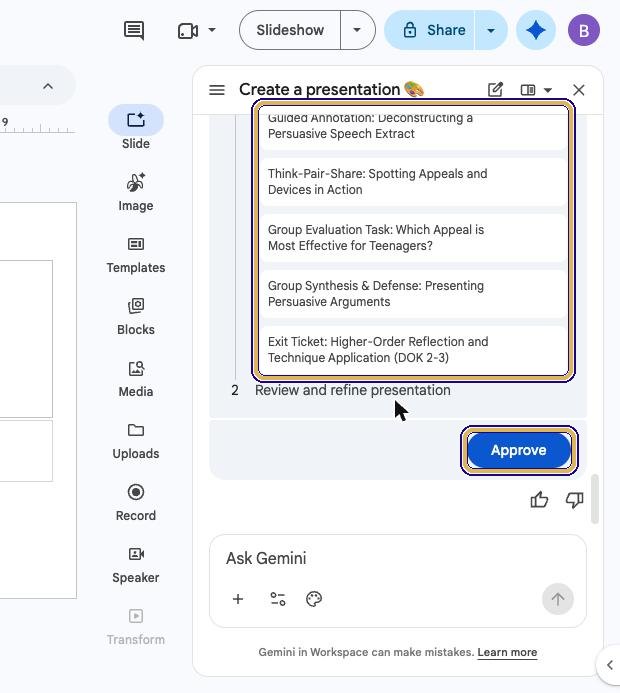Expand the panel layout dropdown arrow

click(x=548, y=90)
